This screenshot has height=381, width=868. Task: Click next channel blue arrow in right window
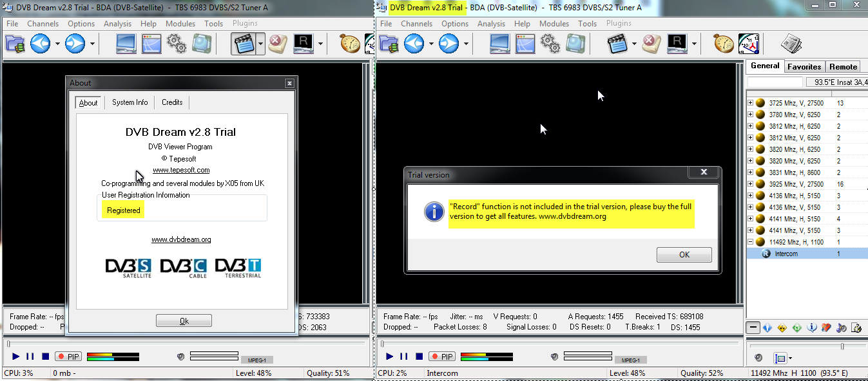coord(448,44)
